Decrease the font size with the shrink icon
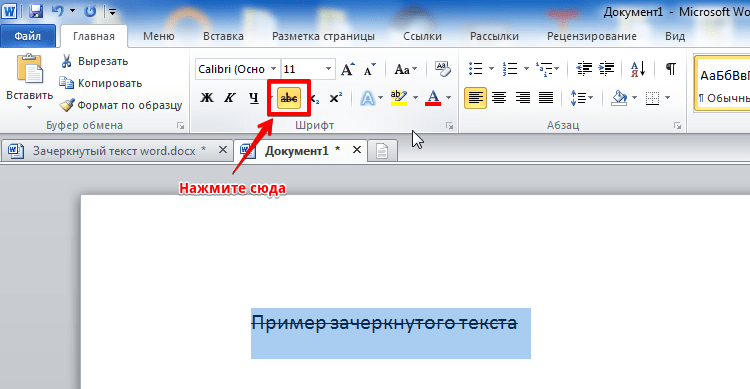 [369, 70]
